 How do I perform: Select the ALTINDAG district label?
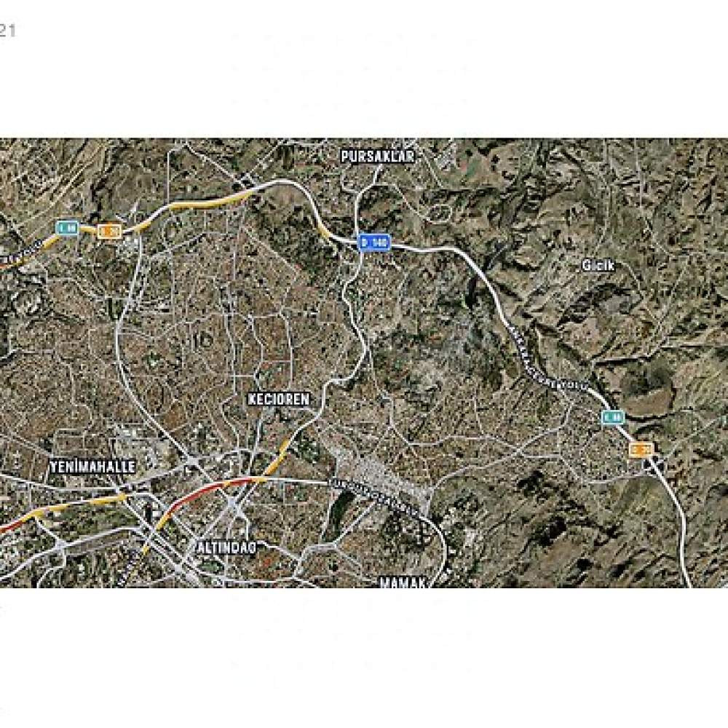226,547
